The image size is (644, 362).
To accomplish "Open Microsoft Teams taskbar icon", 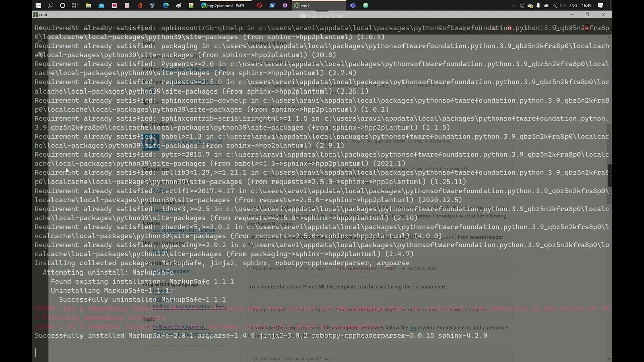I will pos(353,5).
